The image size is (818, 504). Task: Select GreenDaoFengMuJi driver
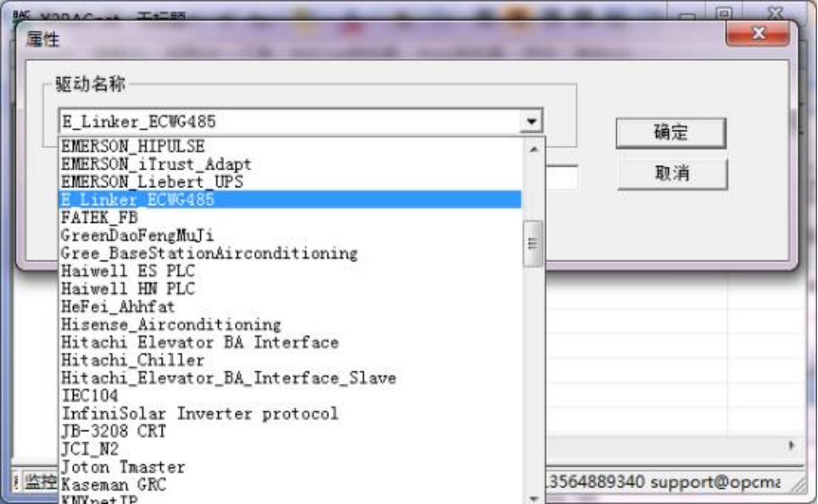click(291, 235)
